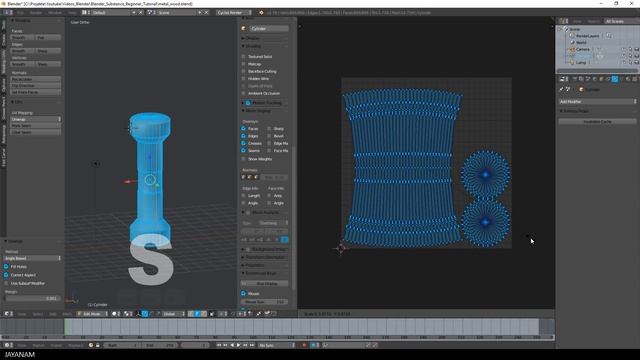Toggle Lamp render camera icon in outliner
Viewport: 640px width, 360px height.
(636, 62)
